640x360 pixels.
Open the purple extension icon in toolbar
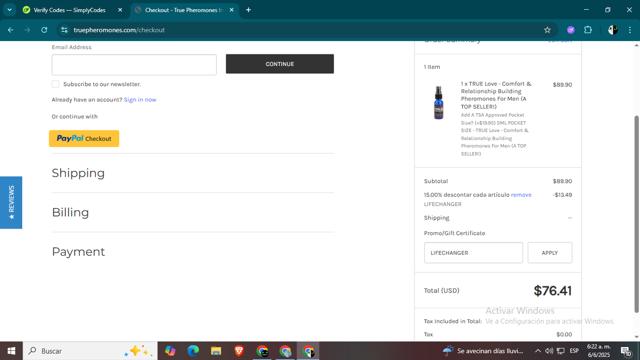click(x=571, y=30)
